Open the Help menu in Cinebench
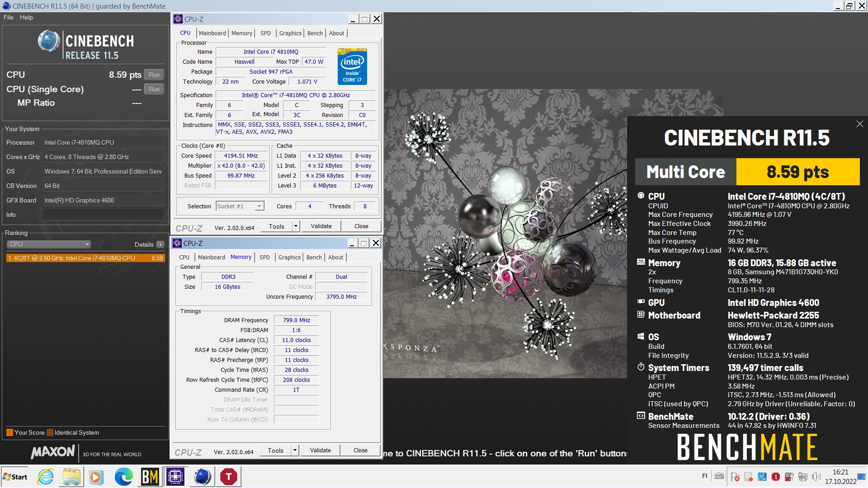Screen dimensions: 868x488 26,17
